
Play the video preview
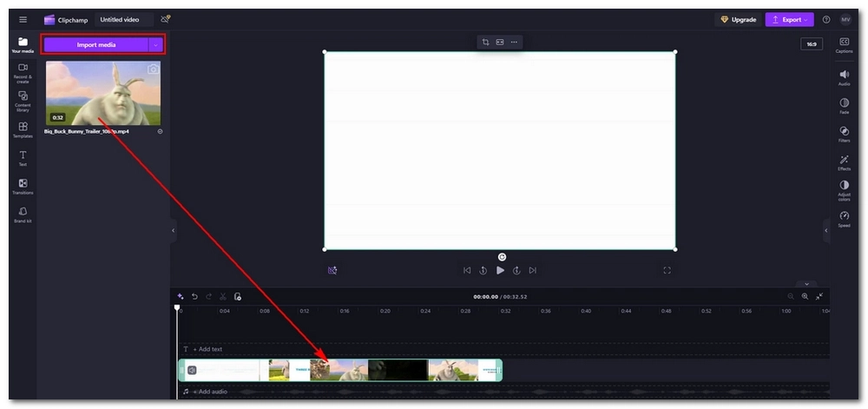(500, 270)
